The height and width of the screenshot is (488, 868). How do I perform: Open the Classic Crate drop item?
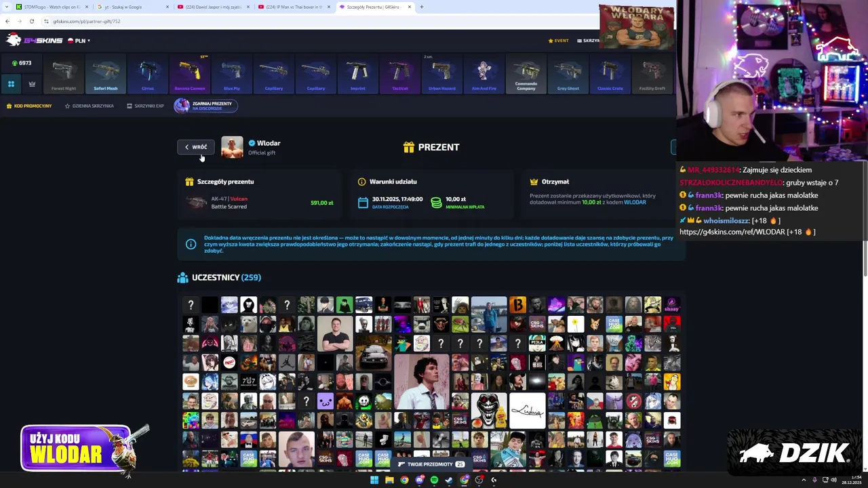click(610, 75)
